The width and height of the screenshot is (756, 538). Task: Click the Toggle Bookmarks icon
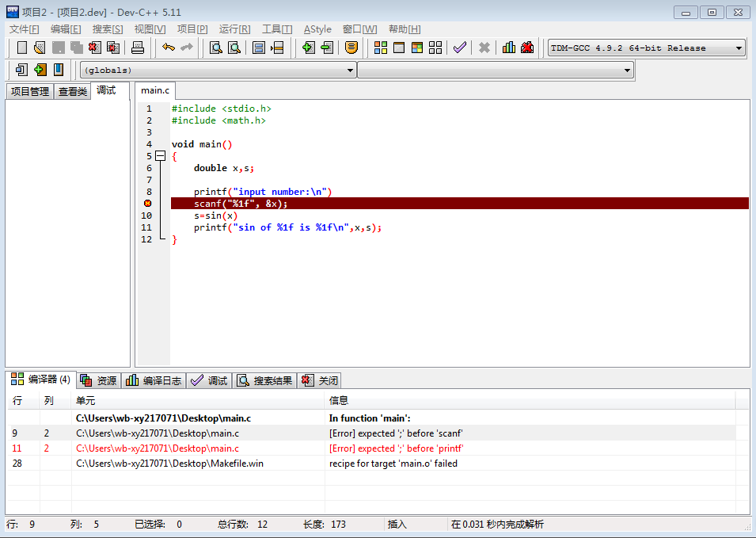[x=59, y=70]
